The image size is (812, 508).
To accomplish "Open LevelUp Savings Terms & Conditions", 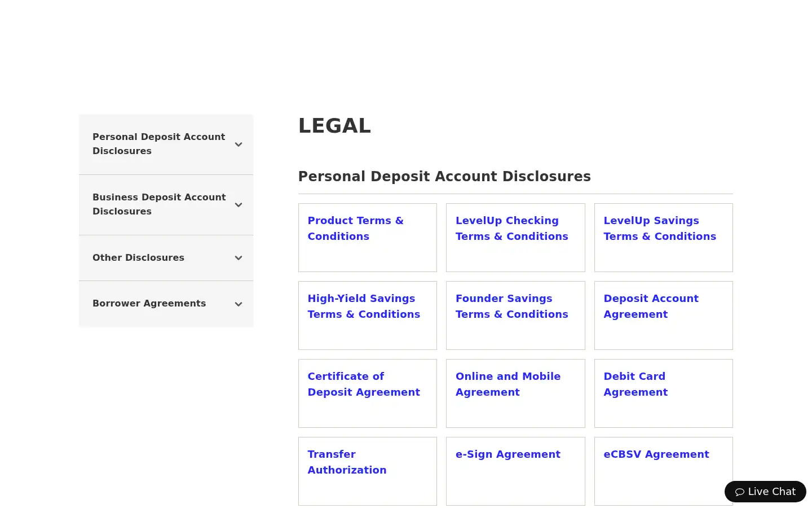I will pyautogui.click(x=660, y=229).
